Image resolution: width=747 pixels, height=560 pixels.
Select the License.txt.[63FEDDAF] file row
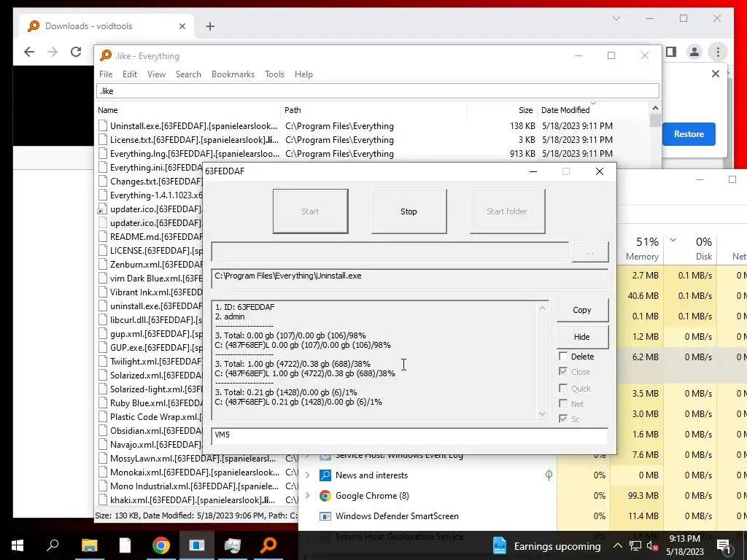tap(373, 140)
